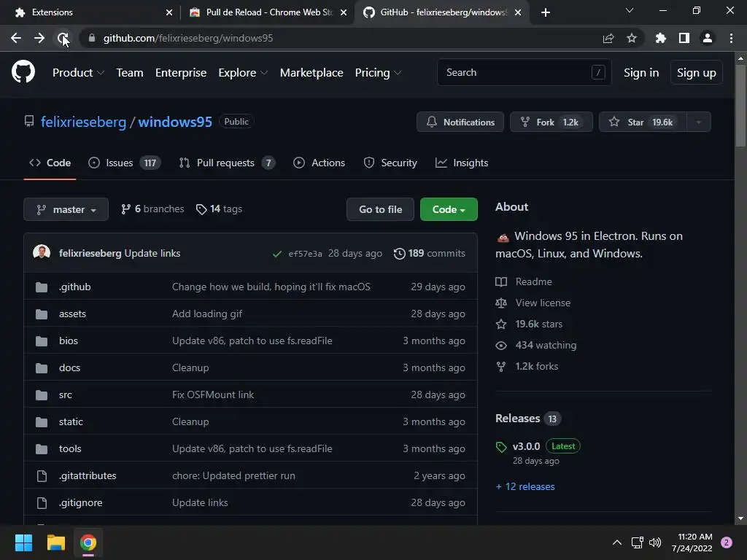Open the tab search chevron in Chrome
The image size is (747, 560).
click(630, 10)
